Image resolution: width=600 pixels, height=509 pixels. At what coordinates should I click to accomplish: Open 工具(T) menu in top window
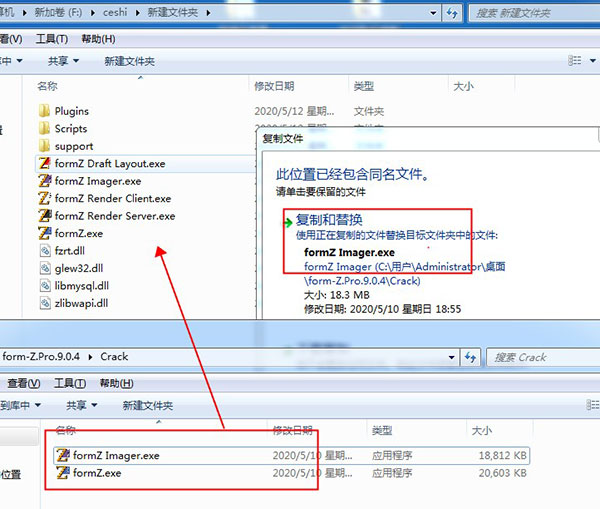point(52,39)
